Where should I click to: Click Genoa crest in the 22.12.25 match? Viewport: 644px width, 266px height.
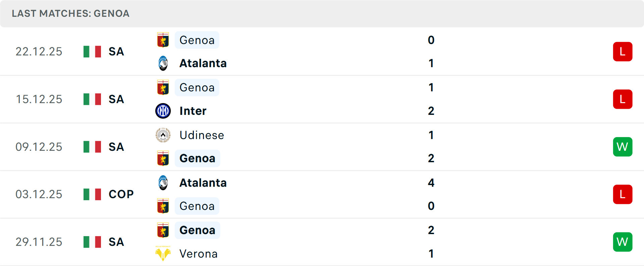point(163,40)
